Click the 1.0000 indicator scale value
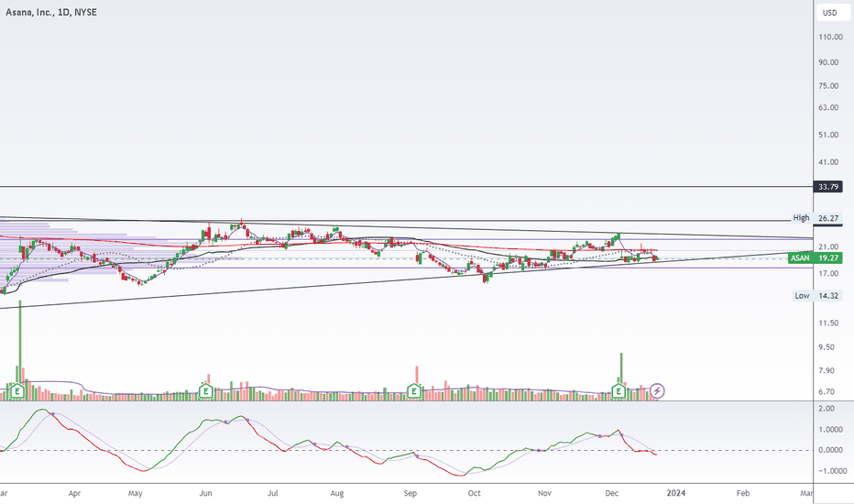This screenshot has width=854, height=504. (x=830, y=430)
